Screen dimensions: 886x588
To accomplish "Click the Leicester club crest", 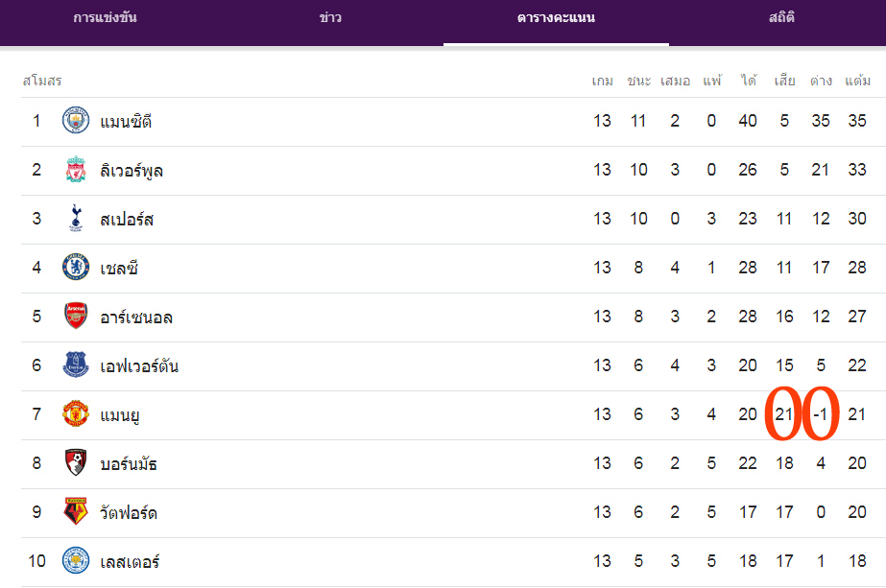I will [76, 560].
